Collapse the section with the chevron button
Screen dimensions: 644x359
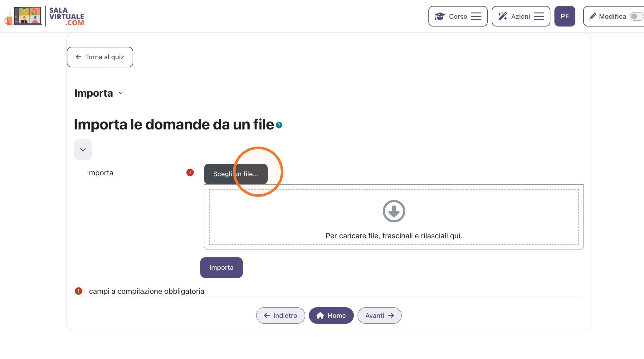click(83, 150)
